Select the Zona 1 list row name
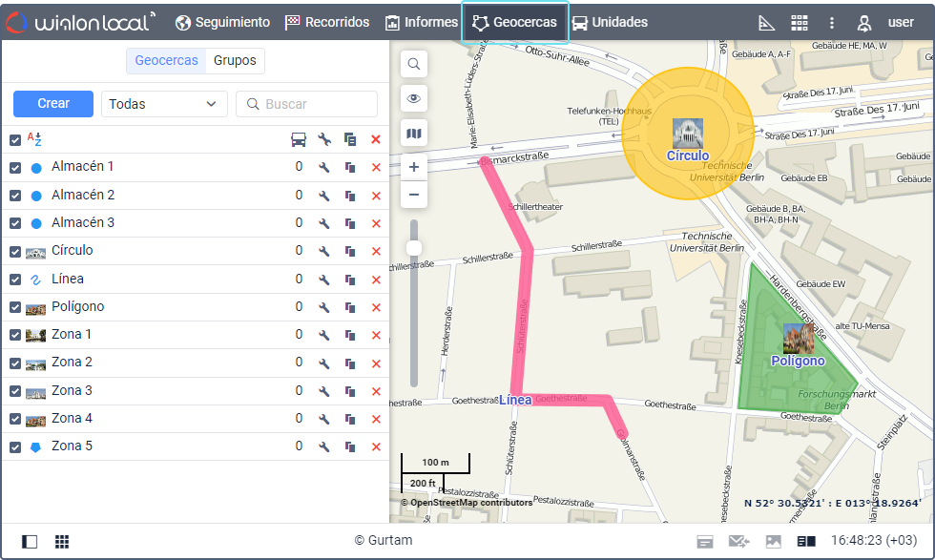This screenshot has width=935, height=560. 72,335
